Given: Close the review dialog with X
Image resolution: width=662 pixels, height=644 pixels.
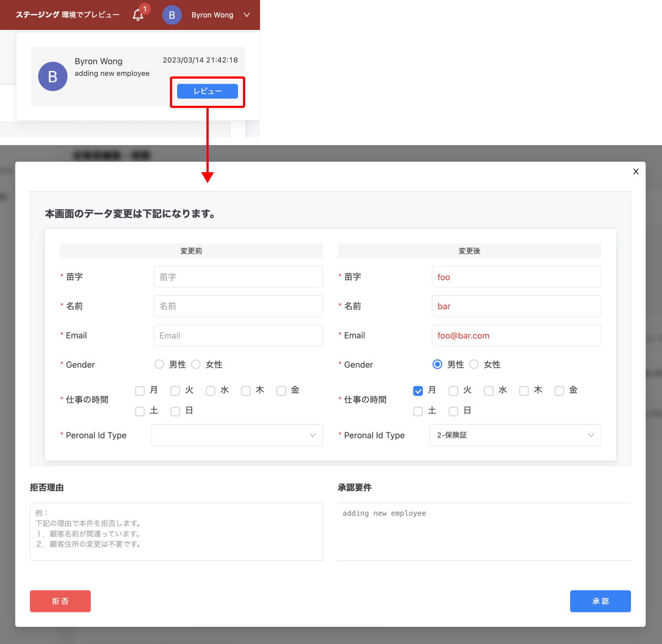Looking at the screenshot, I should [635, 172].
